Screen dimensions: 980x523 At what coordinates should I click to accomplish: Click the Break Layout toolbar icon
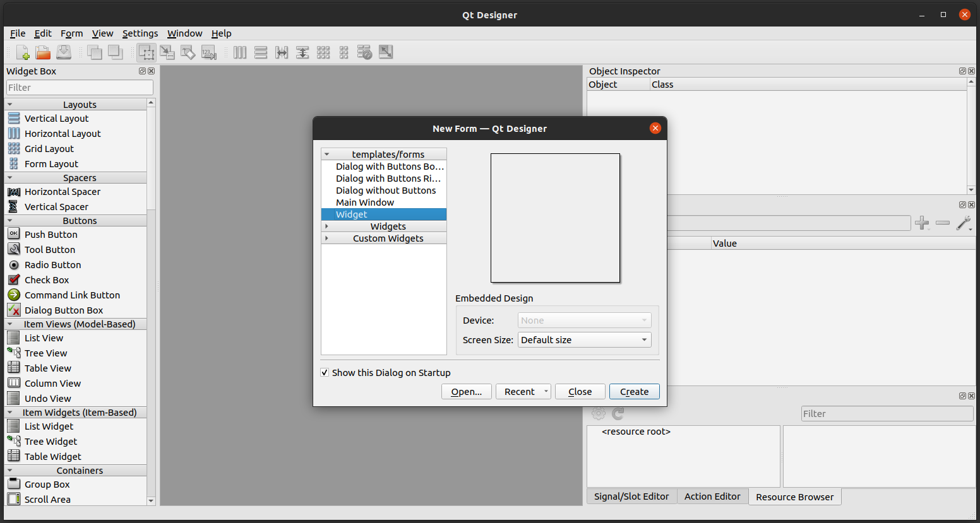tap(365, 52)
